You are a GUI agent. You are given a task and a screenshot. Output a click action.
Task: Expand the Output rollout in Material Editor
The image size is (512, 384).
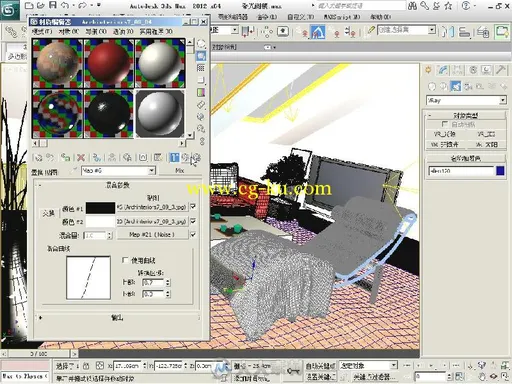pyautogui.click(x=117, y=318)
